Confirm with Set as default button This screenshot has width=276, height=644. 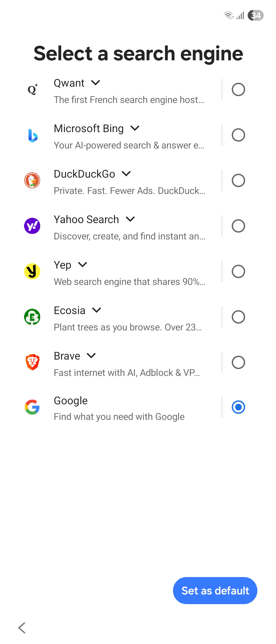click(x=215, y=591)
